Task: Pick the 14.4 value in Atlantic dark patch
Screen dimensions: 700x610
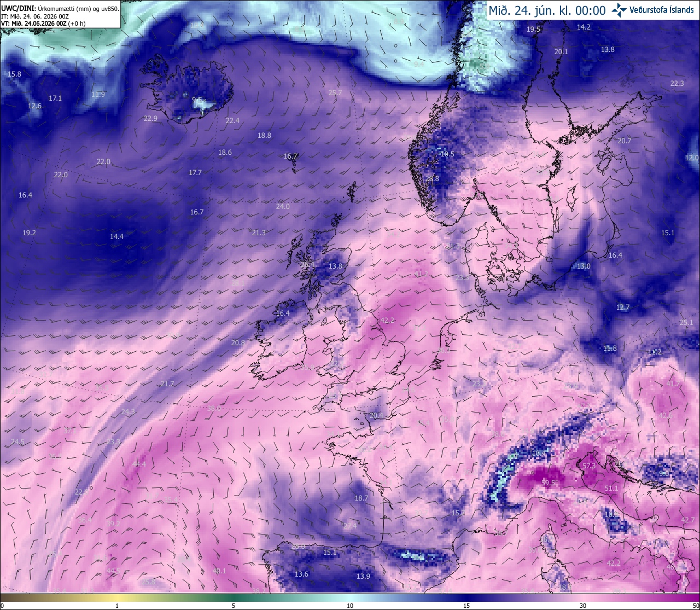Action: (116, 237)
